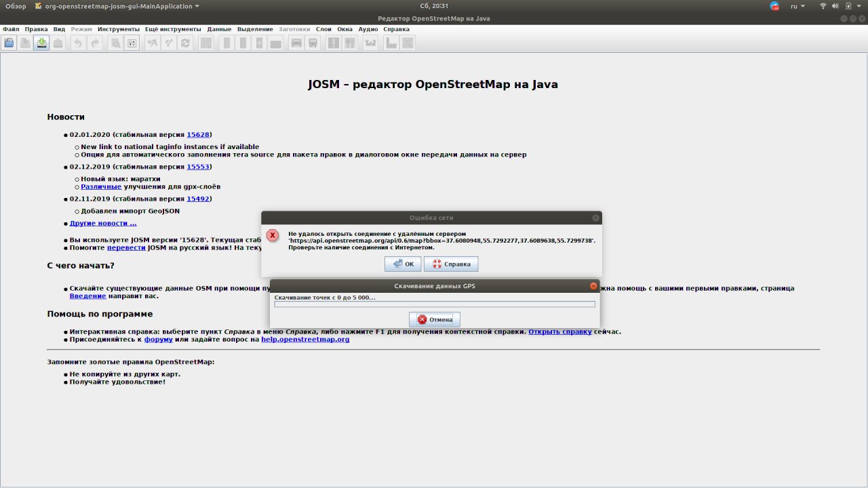Open the Справка menu in menu bar
The image size is (868, 488).
click(x=396, y=29)
